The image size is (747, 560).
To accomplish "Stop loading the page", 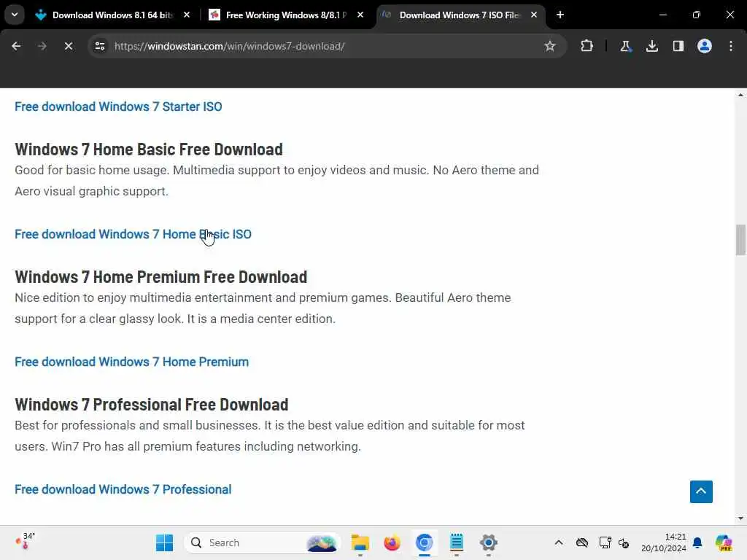I will [x=68, y=46].
